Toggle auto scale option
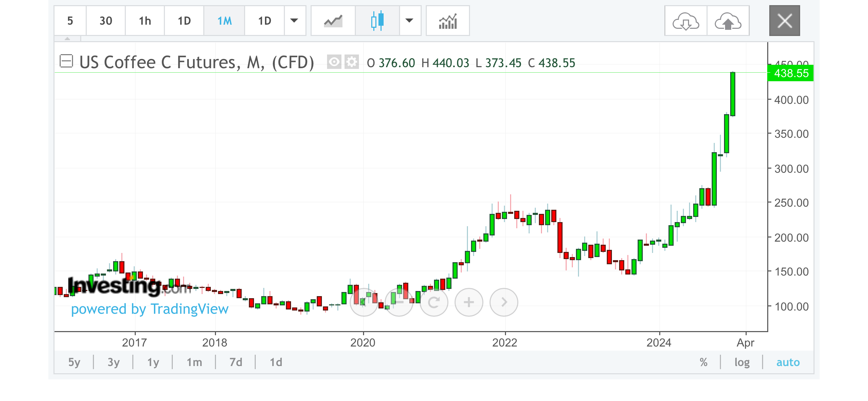This screenshot has width=868, height=401. (x=788, y=362)
